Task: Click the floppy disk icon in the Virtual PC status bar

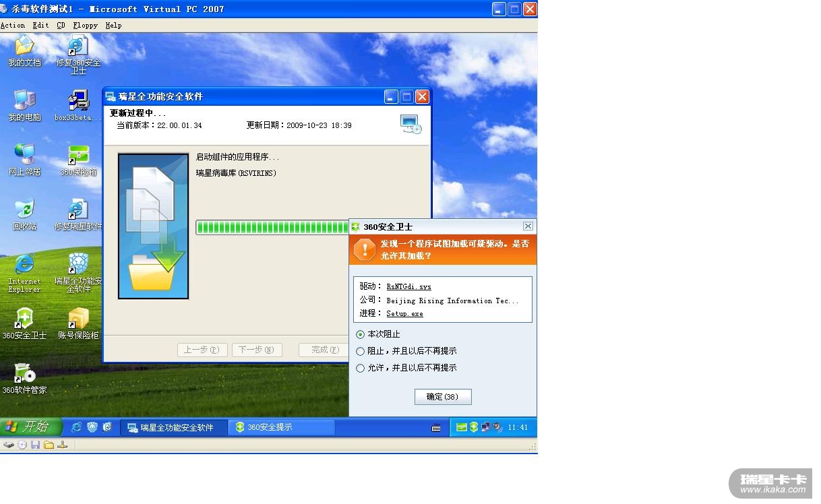Action: pyautogui.click(x=35, y=445)
